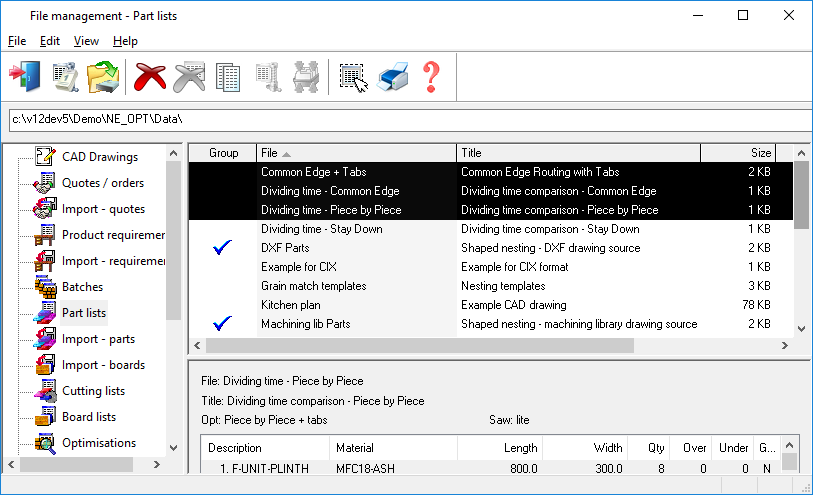Open the File menu
813x495 pixels.
tap(17, 41)
